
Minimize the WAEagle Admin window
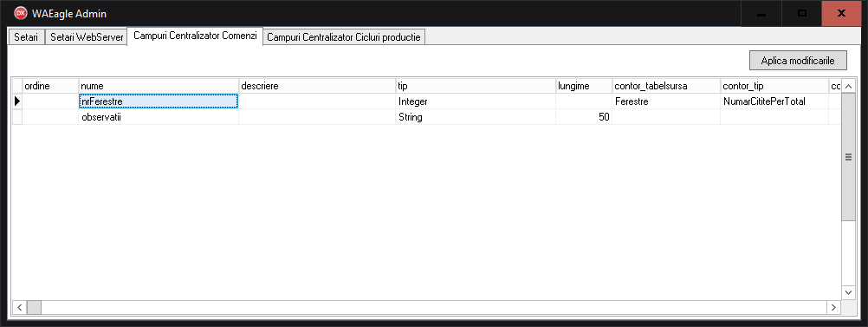[x=761, y=13]
